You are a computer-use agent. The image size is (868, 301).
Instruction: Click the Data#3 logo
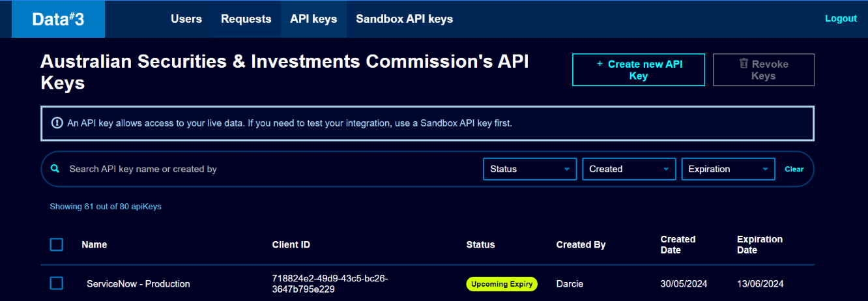pyautogui.click(x=58, y=19)
